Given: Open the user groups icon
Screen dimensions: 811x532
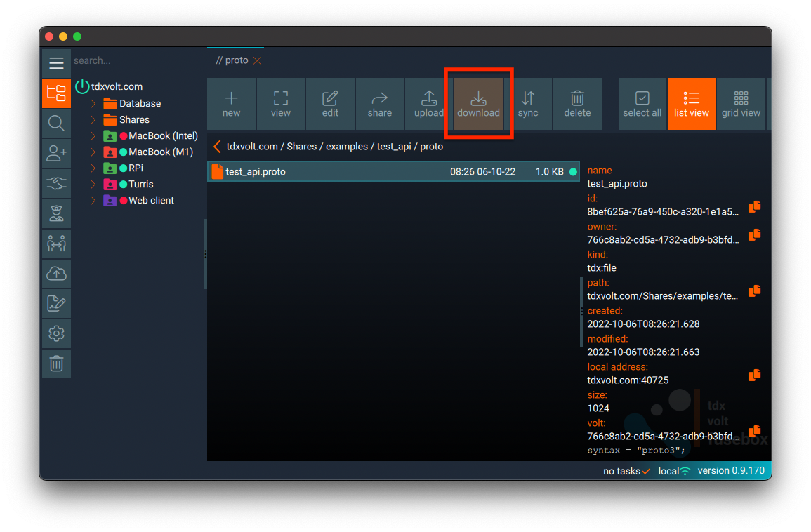Looking at the screenshot, I should [56, 244].
